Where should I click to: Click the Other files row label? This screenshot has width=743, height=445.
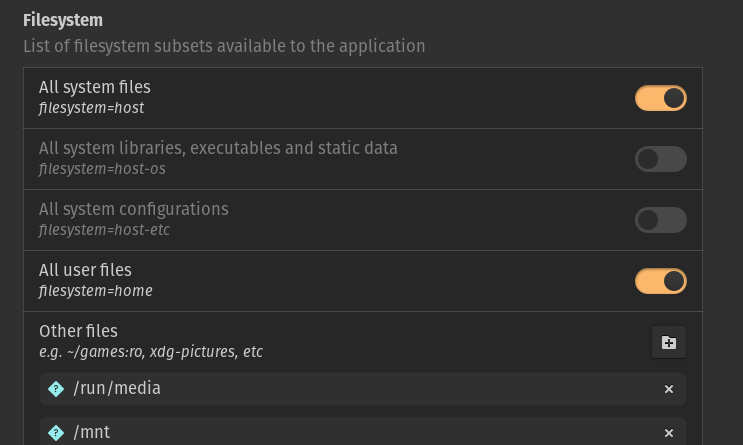coord(78,331)
